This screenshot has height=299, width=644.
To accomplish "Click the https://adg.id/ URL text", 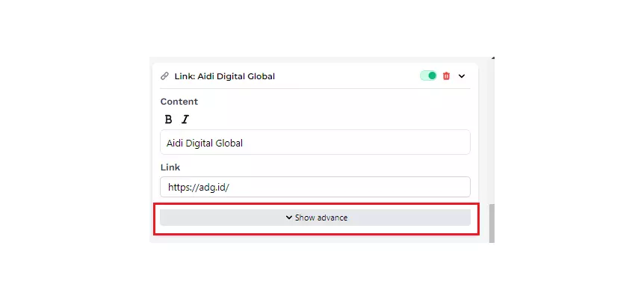I will (x=198, y=187).
